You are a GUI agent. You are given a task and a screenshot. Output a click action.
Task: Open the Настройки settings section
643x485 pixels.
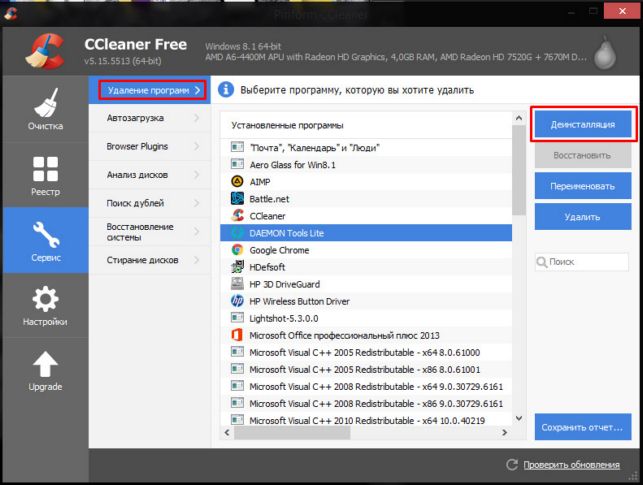pos(45,305)
